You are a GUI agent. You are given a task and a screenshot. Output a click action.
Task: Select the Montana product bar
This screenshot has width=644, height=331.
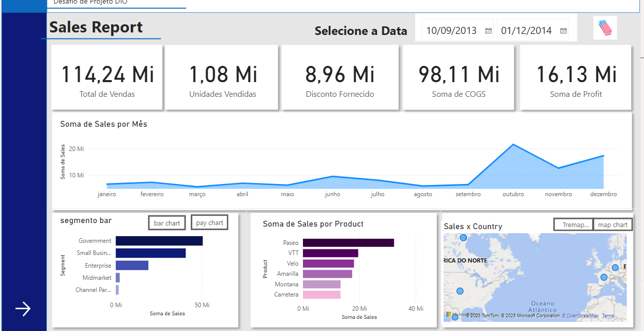(322, 284)
